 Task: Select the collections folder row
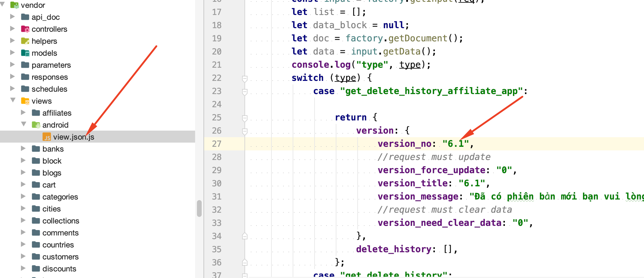98,220
